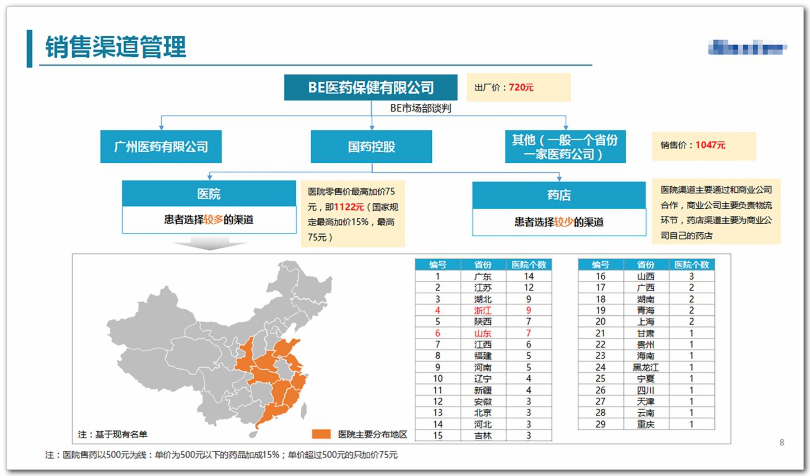Viewport: 810px width, 476px height.
Task: Select the 吉林 province cell
Action: coord(483,436)
